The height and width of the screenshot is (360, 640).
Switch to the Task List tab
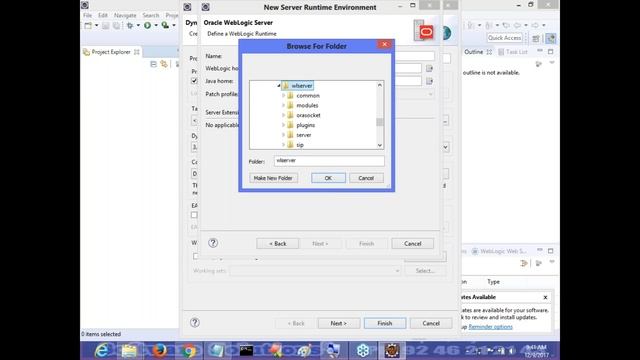[513, 52]
